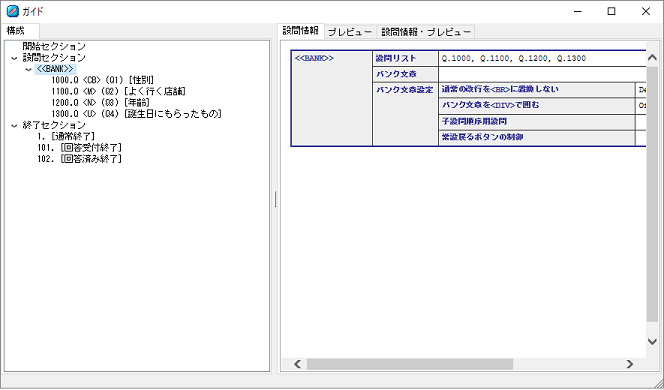Select 1. [通常終了] end item
Screen dimensions: 664x390
click(x=66, y=137)
